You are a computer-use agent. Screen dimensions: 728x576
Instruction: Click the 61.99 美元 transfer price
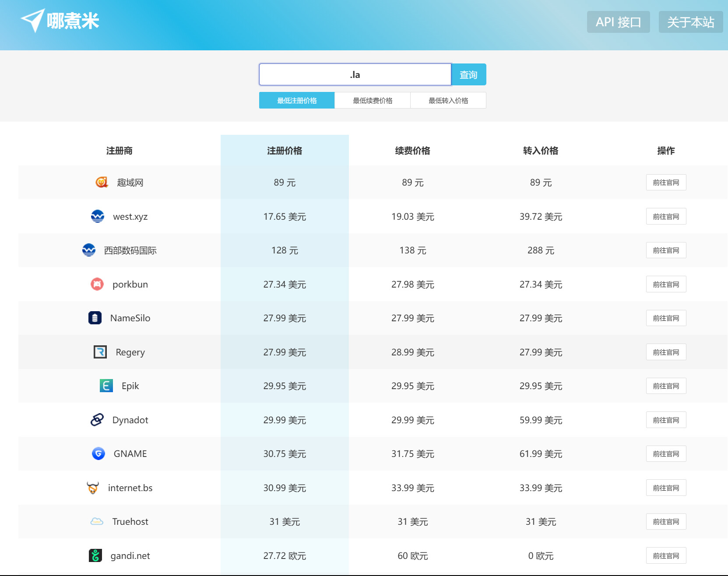(x=541, y=454)
